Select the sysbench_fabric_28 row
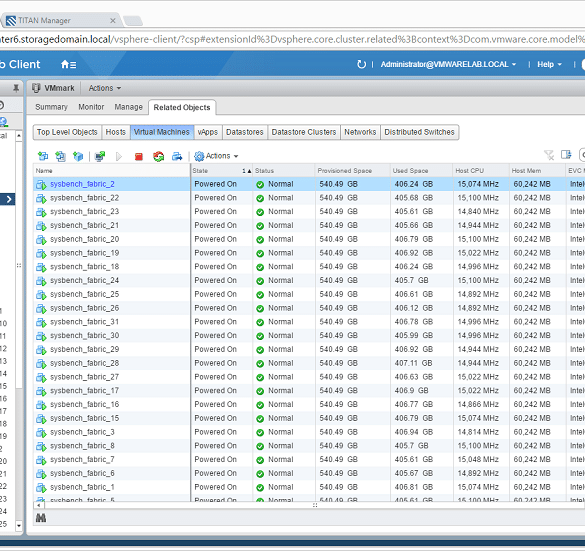The height and width of the screenshot is (551, 585). (309, 363)
